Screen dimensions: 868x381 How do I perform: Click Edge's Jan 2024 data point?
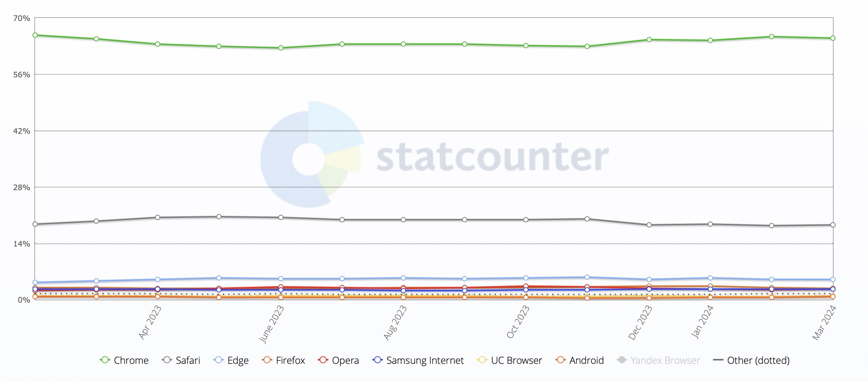[x=710, y=278]
